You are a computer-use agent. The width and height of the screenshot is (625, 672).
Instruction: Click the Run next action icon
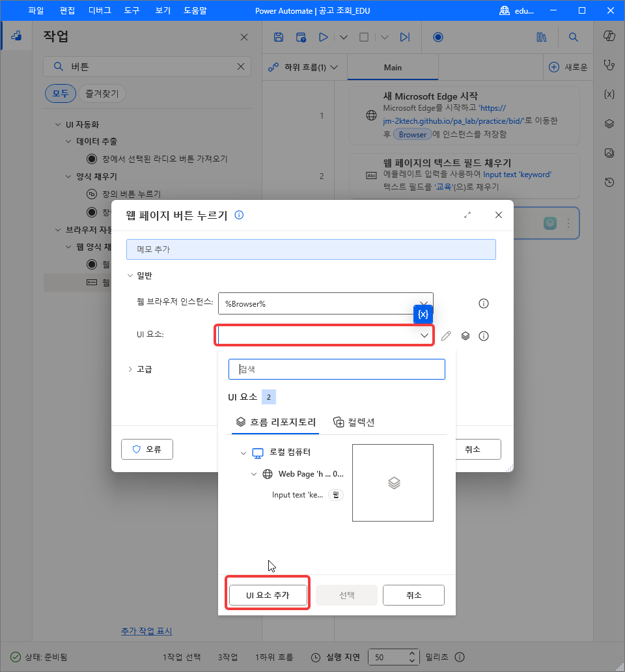point(405,37)
